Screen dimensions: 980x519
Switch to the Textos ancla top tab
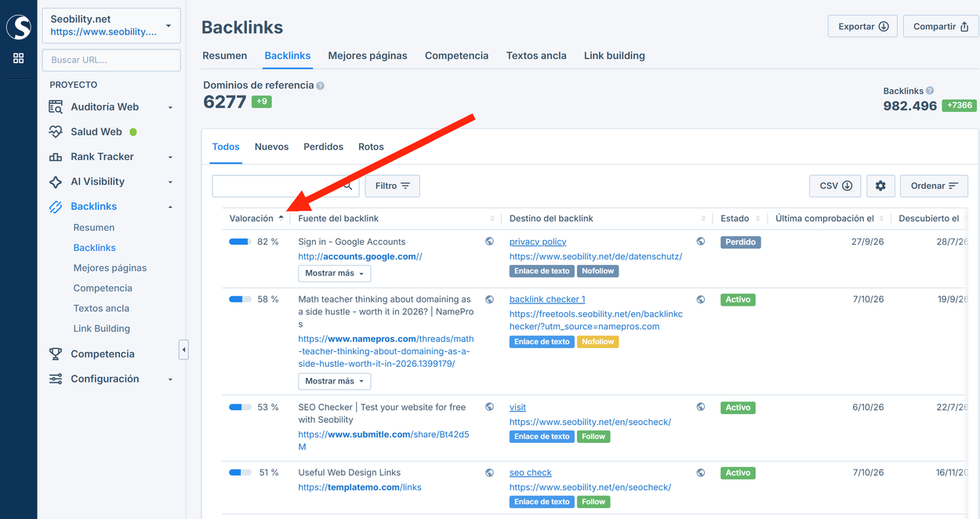536,56
